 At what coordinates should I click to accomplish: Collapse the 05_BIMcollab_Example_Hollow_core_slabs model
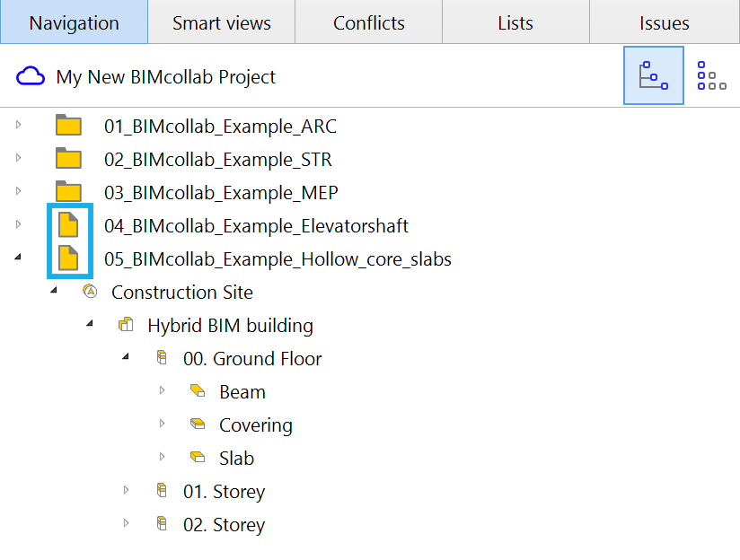(x=18, y=258)
